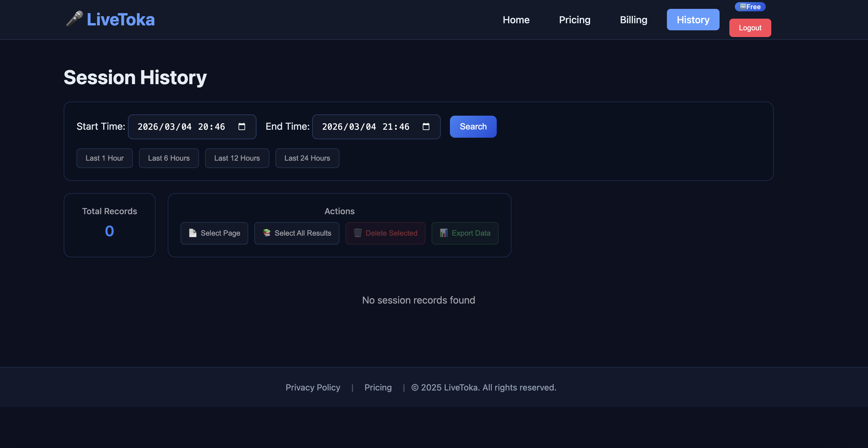Click the LiveToka microphone logo icon
This screenshot has width=868, height=448.
click(74, 19)
